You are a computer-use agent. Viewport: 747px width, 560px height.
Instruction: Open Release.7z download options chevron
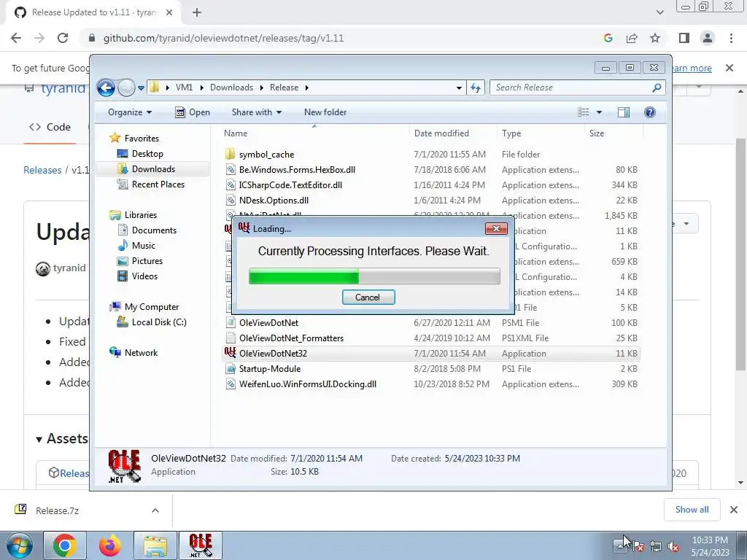[x=155, y=510]
